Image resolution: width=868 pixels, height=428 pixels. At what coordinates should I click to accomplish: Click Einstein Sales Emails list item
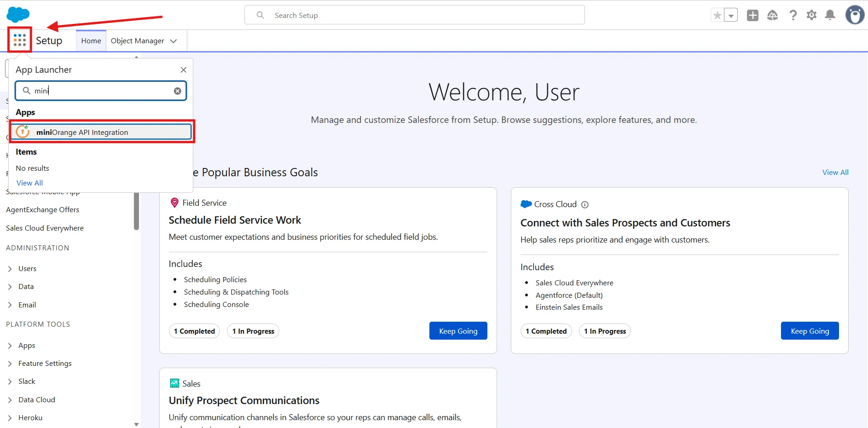coord(569,307)
